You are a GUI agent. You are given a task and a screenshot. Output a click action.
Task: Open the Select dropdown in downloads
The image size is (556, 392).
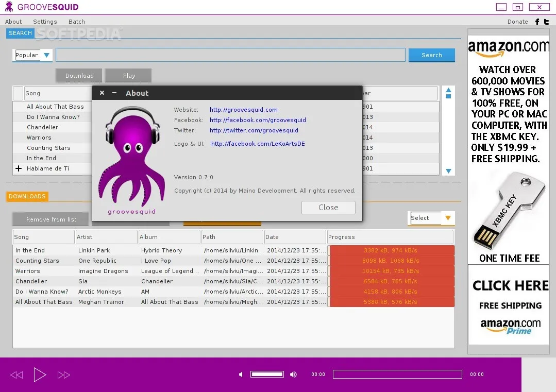coord(447,218)
